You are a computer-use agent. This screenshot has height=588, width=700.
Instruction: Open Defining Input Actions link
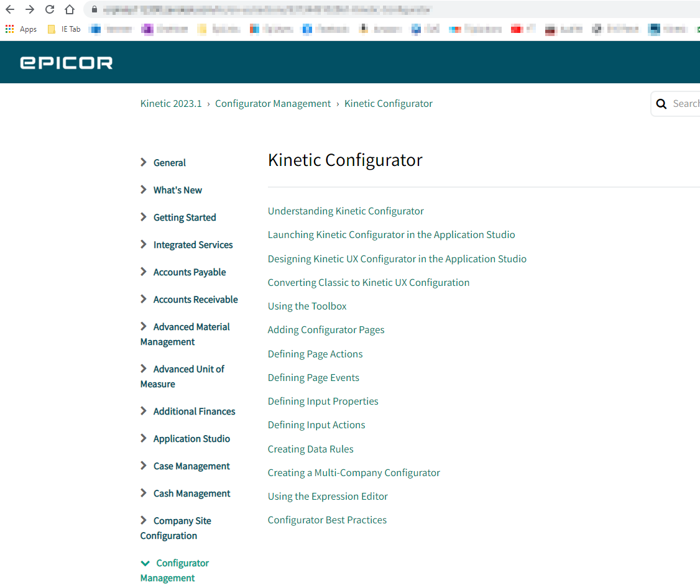pyautogui.click(x=316, y=425)
